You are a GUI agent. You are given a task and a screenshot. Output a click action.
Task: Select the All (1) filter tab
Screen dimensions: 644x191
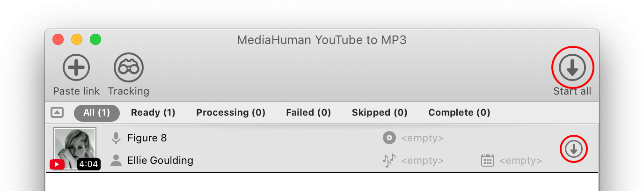97,113
